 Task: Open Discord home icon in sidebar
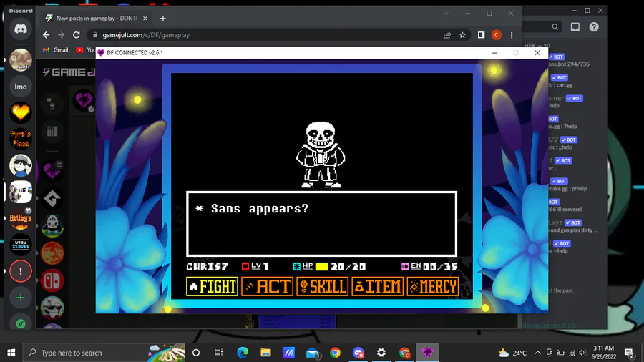(21, 29)
